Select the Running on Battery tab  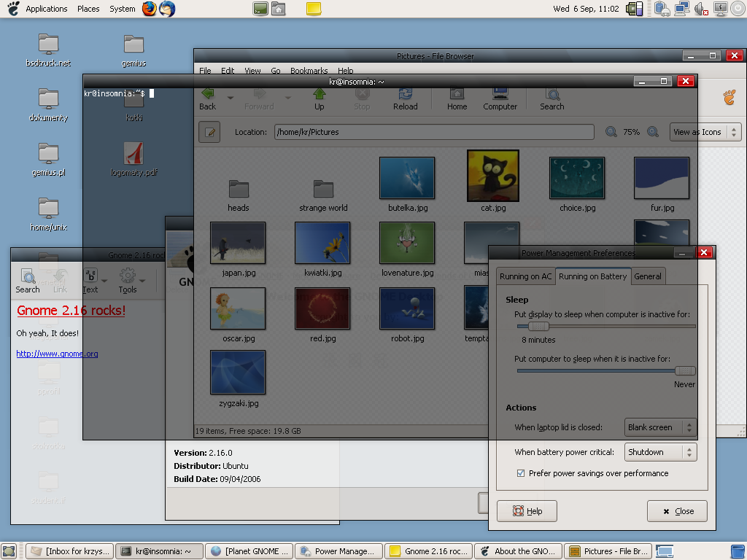point(592,276)
